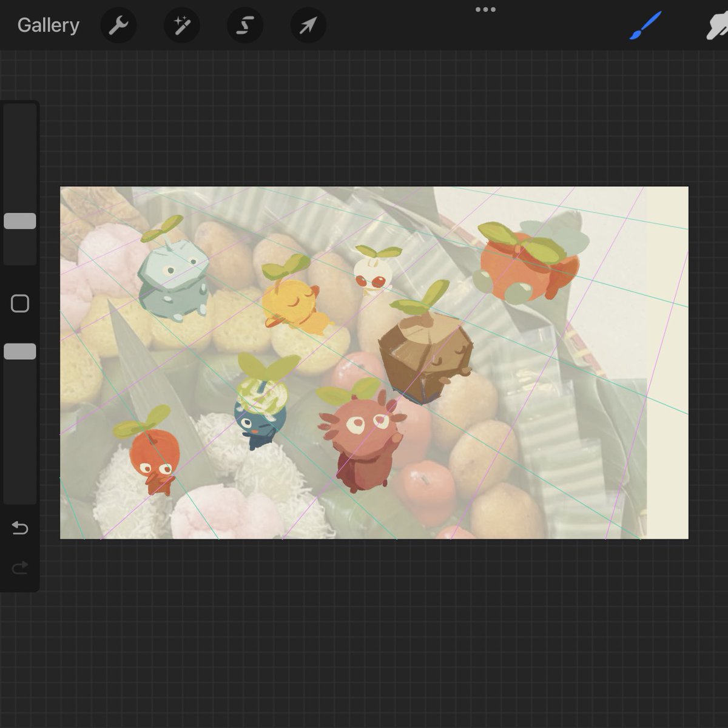Tap the three-dot menu at top
Viewport: 728px width, 728px height.
[485, 10]
